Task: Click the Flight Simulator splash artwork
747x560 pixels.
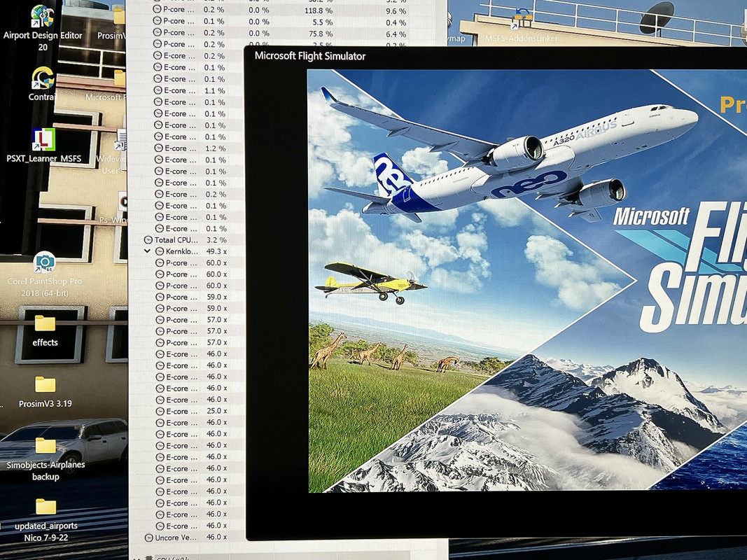Action: [527, 281]
